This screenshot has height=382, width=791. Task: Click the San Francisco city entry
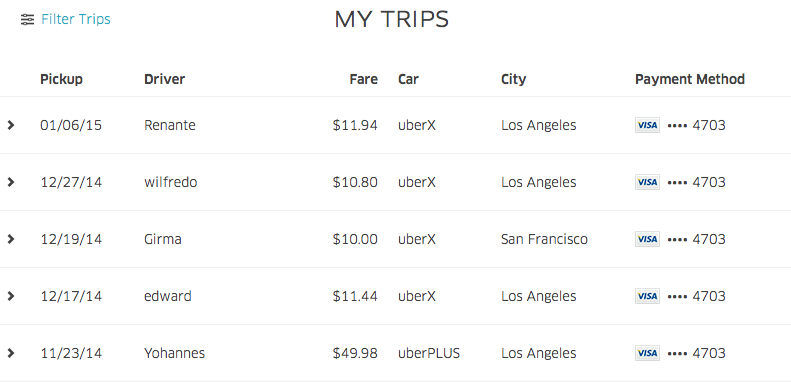pyautogui.click(x=544, y=239)
